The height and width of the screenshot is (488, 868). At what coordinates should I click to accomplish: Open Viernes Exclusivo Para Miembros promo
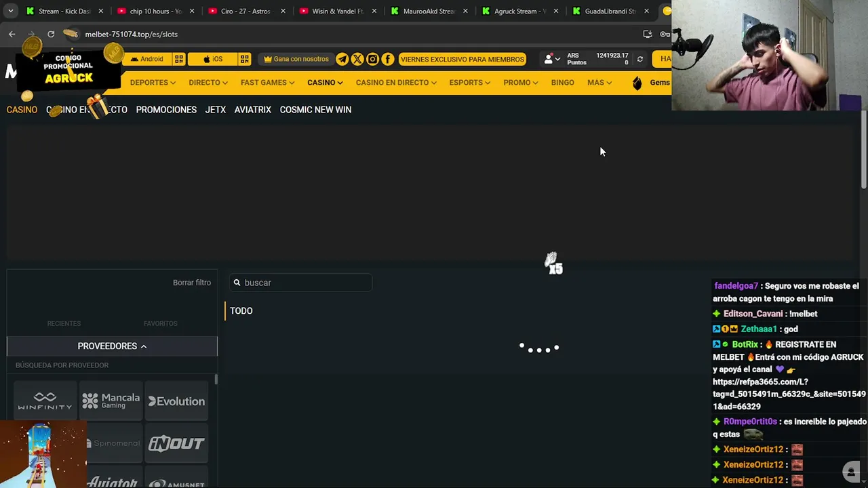coord(462,59)
